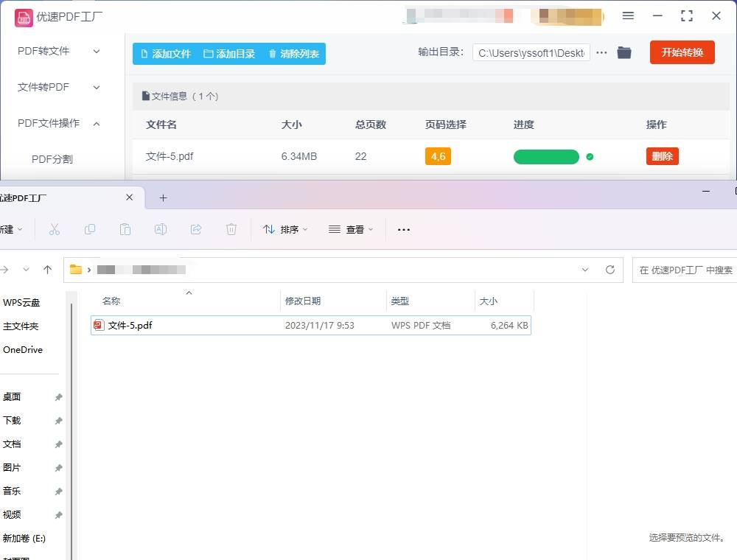Open the recent locations chevron in Explorer

click(27, 270)
